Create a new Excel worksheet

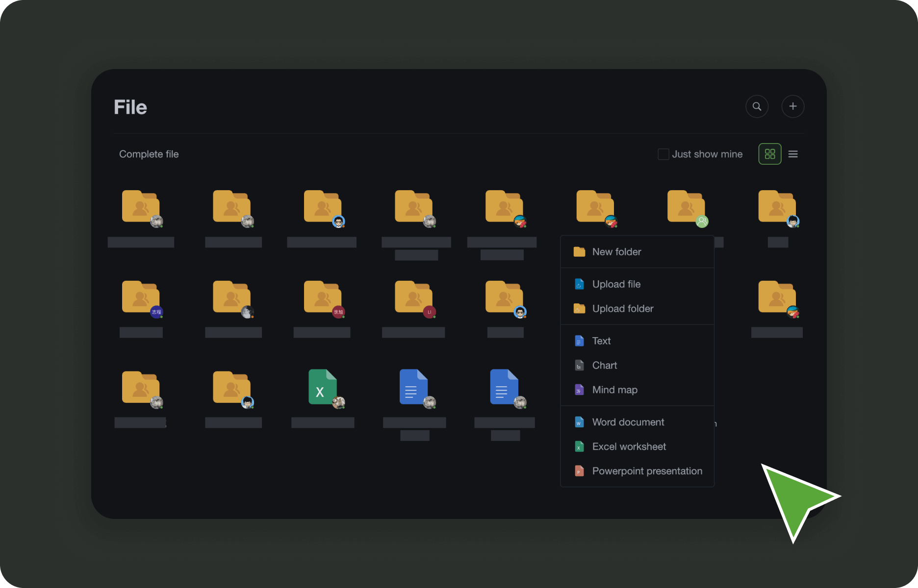click(x=629, y=447)
